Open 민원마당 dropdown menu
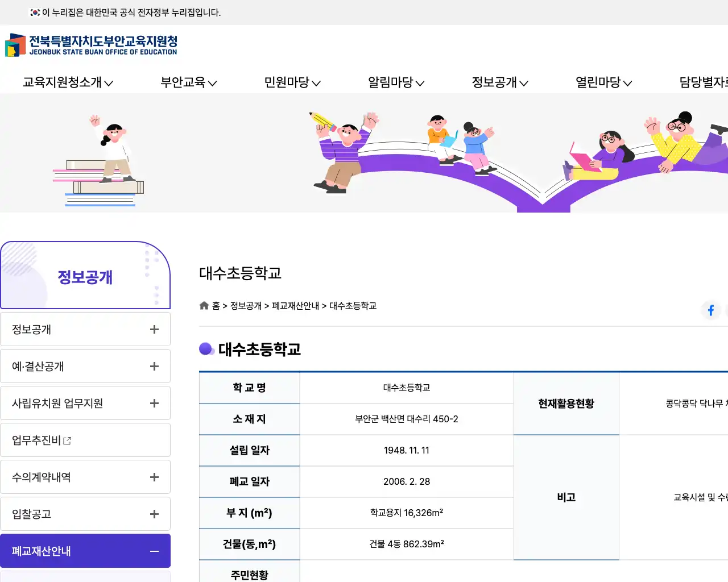This screenshot has height=582, width=728. pyautogui.click(x=292, y=82)
